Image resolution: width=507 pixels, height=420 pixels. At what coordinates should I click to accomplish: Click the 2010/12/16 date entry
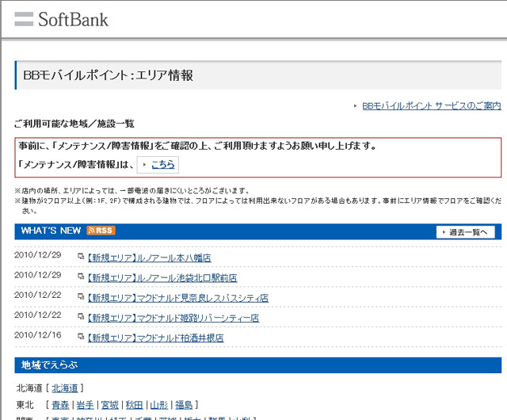coord(38,335)
